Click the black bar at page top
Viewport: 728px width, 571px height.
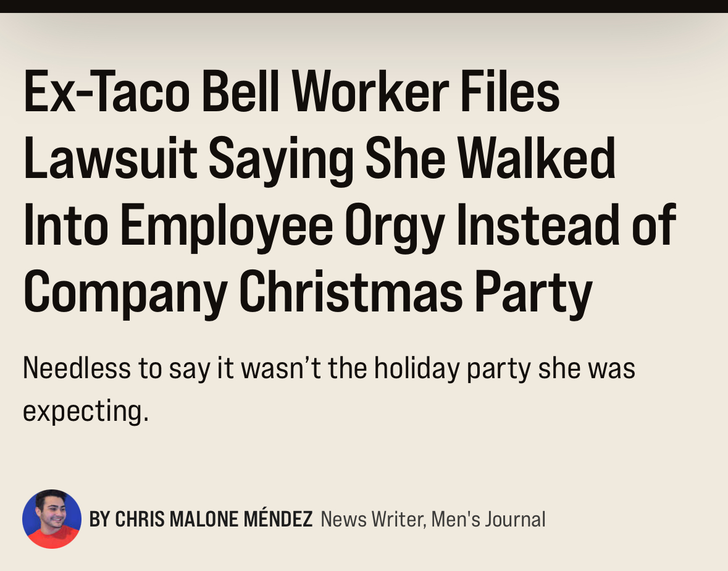tap(364, 6)
